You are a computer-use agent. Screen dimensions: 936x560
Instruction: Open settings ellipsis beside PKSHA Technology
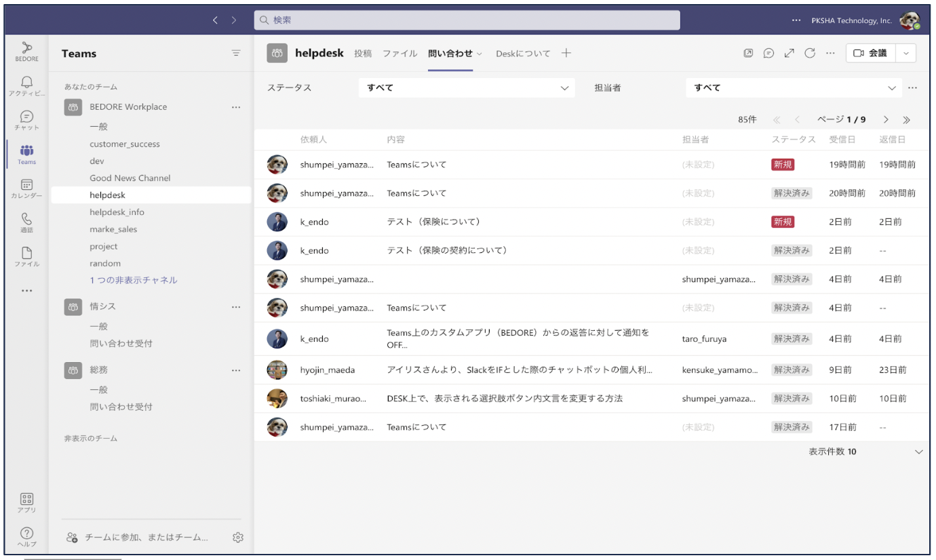(796, 20)
